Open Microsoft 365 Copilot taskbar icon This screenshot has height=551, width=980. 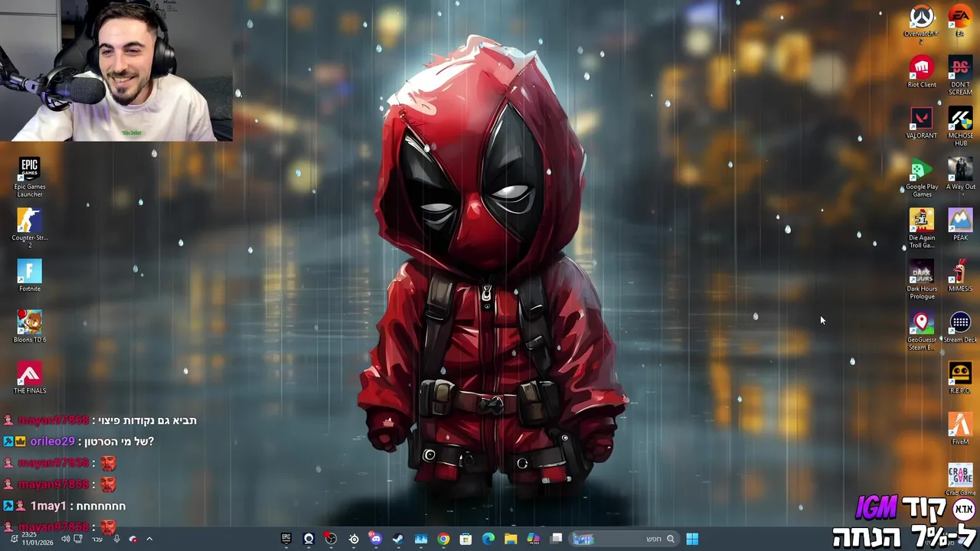tap(533, 539)
